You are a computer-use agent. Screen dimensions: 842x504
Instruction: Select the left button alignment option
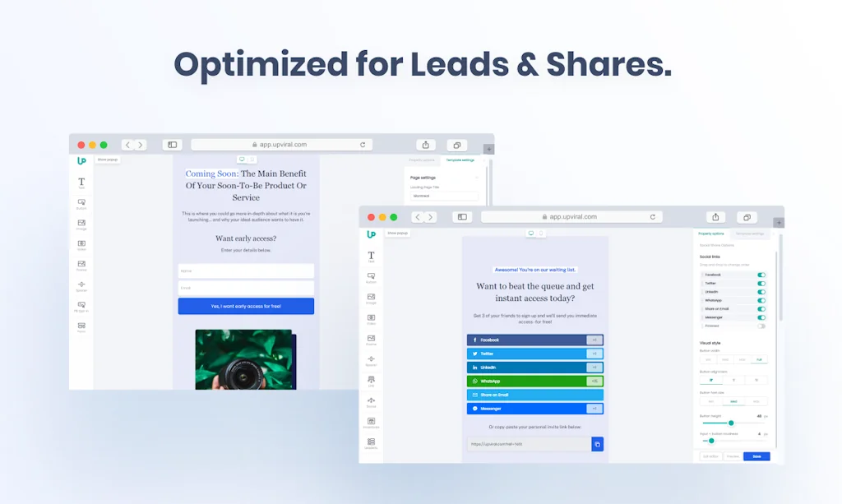pos(711,380)
